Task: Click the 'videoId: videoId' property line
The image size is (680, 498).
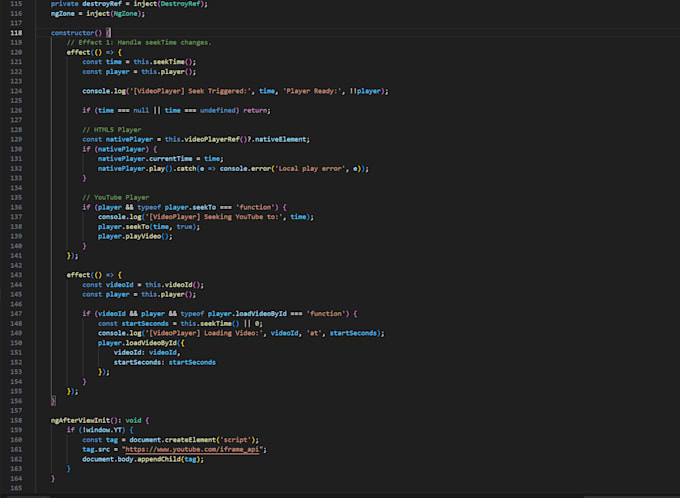Action: [145, 353]
